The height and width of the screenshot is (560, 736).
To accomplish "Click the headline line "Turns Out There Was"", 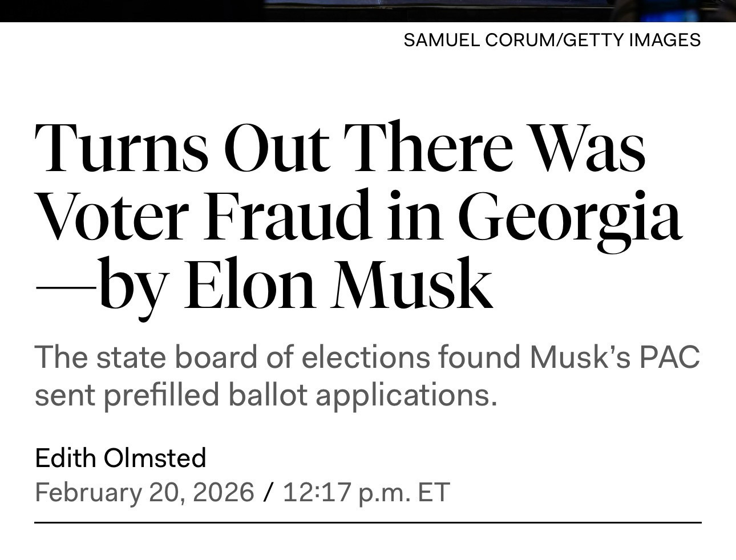I will pos(340,146).
